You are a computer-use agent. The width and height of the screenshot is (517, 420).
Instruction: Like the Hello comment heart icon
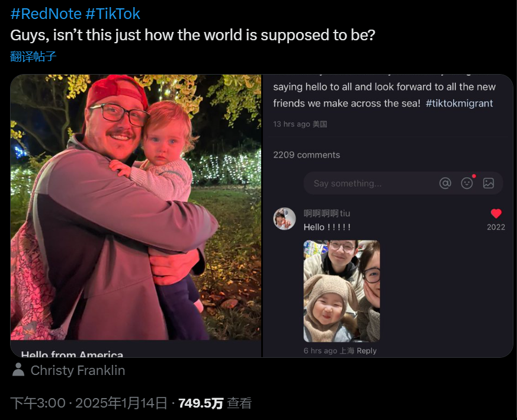point(496,213)
